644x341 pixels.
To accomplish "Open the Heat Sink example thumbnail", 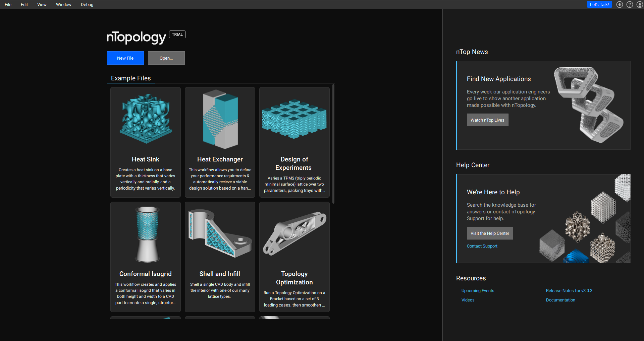I will 146,119.
